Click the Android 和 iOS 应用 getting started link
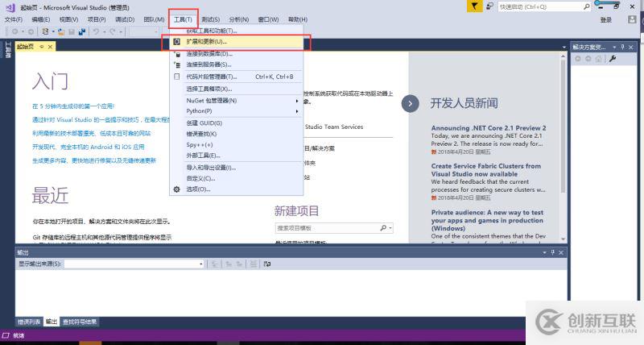The width and height of the screenshot is (644, 345). tap(89, 147)
